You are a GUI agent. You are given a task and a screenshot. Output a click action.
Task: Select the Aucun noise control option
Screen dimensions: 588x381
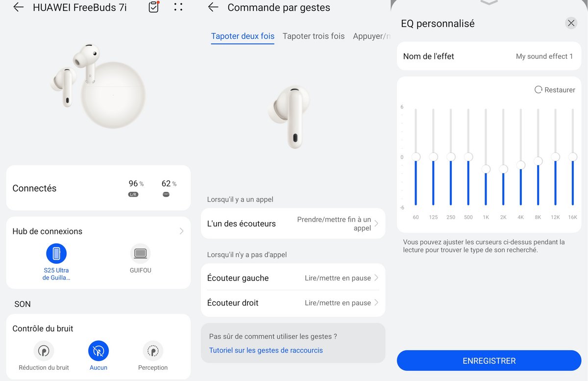coord(98,351)
